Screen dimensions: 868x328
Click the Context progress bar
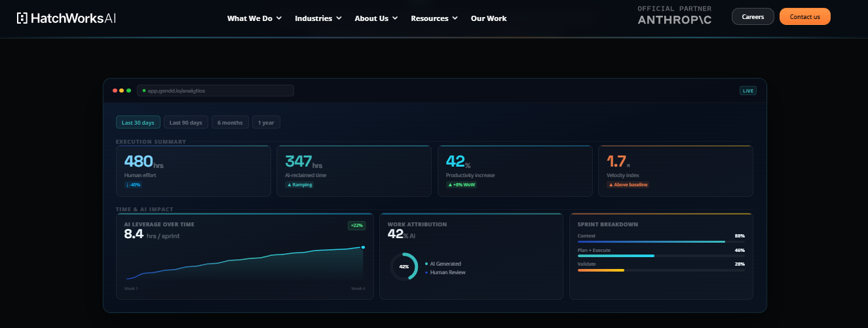[661, 241]
